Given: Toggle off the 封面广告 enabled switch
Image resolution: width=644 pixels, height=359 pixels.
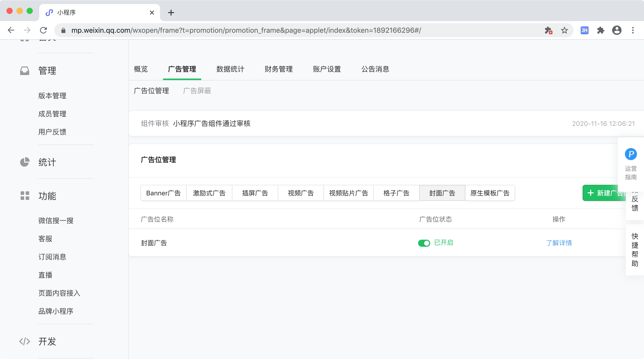Looking at the screenshot, I should click(424, 243).
